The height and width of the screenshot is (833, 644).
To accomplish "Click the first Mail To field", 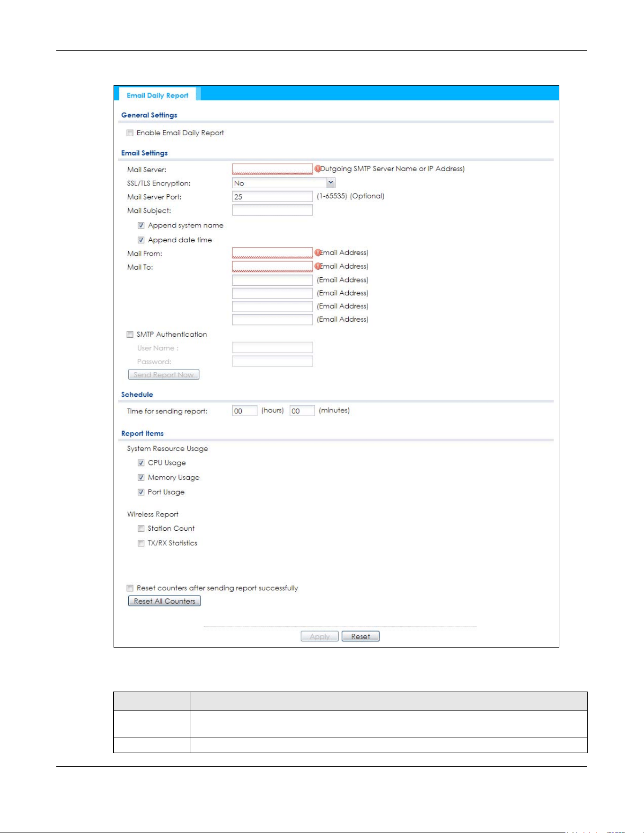I will 272,266.
